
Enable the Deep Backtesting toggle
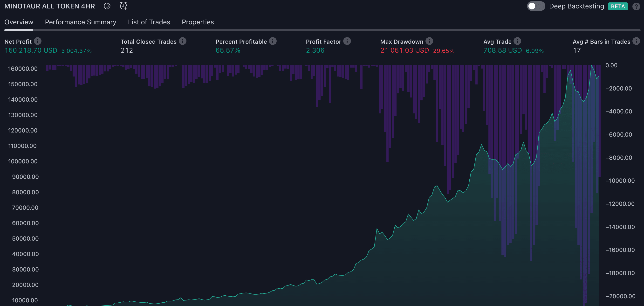(536, 6)
